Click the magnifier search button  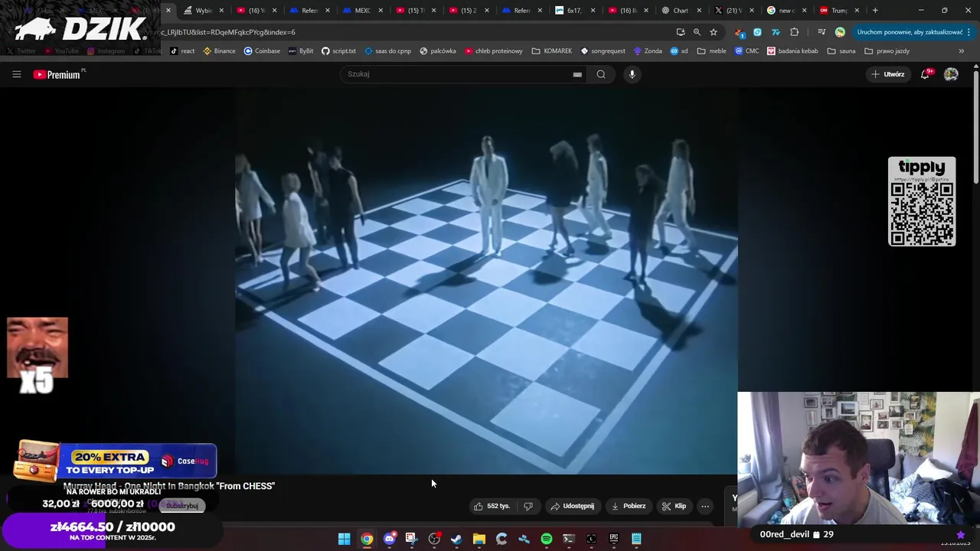click(x=601, y=74)
